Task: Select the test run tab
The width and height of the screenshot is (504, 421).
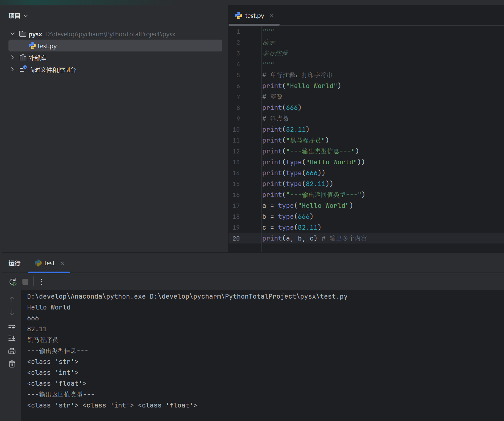Action: point(49,263)
